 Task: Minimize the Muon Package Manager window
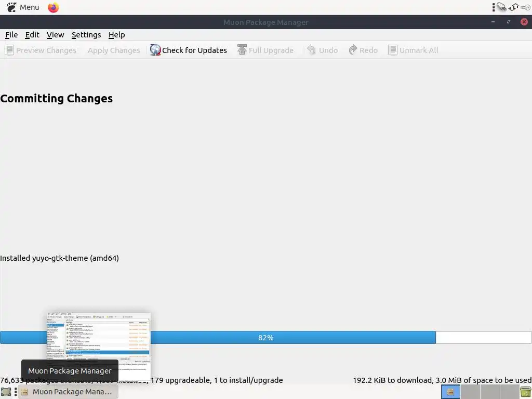(x=493, y=22)
